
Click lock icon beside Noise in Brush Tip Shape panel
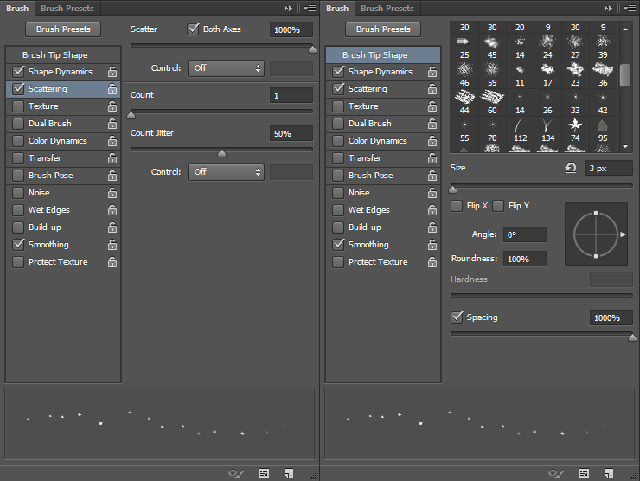coord(432,193)
